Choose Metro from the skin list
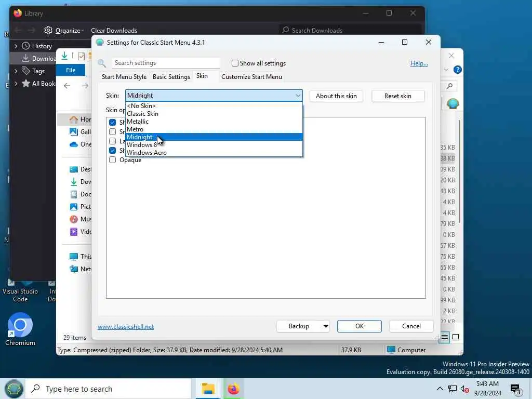Image resolution: width=532 pixels, height=399 pixels. [214, 129]
